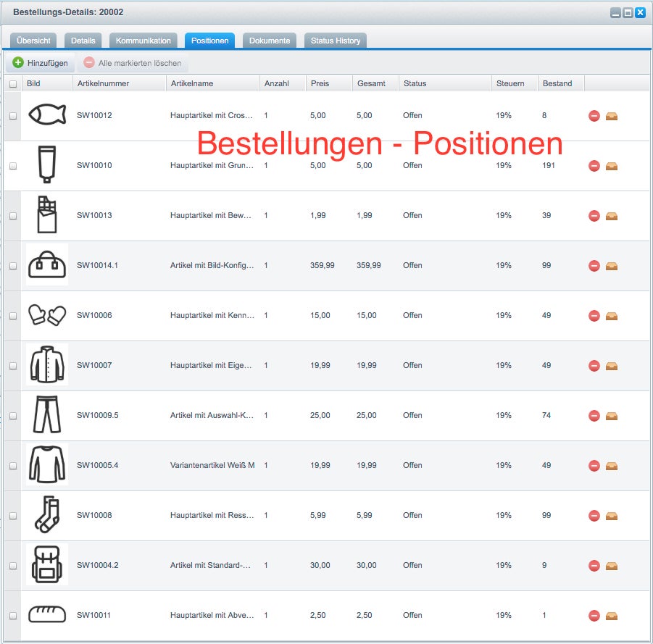Click the Variantenartikel Weiß M name cell

212,465
